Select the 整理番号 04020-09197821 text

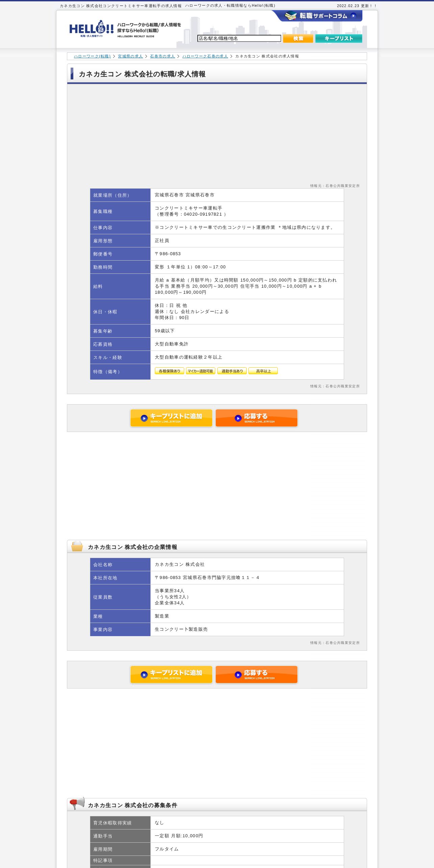[191, 214]
